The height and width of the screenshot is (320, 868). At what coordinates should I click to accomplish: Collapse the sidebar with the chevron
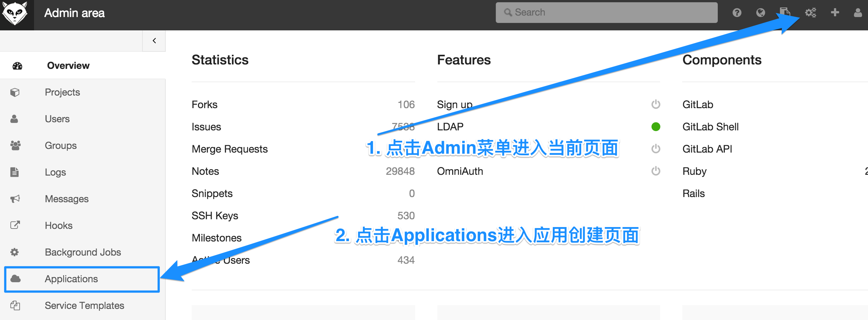[x=154, y=41]
